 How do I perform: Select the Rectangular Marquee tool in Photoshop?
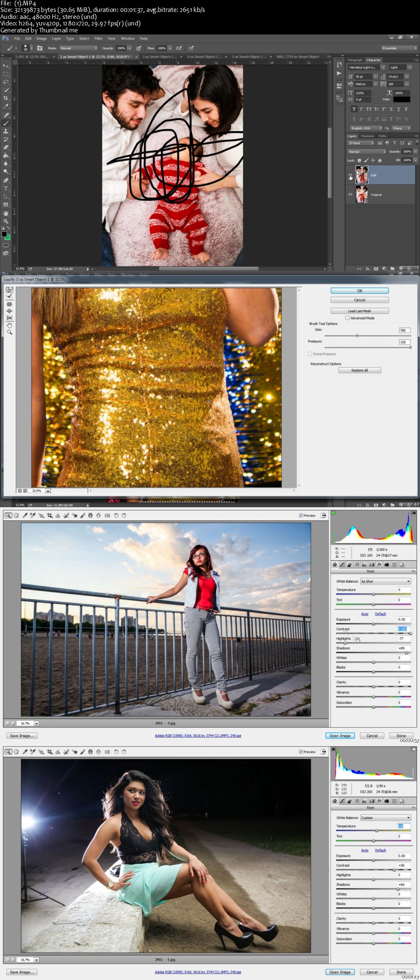6,74
